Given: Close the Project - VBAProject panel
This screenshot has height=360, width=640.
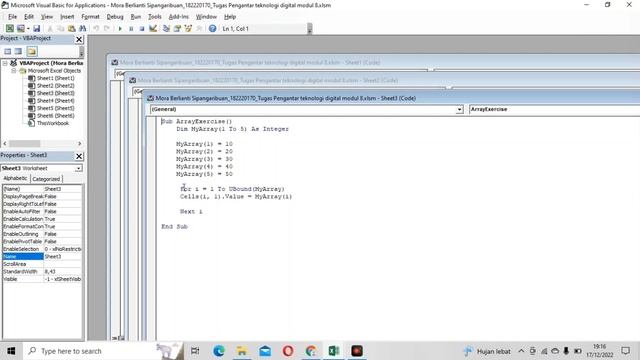Looking at the screenshot, I should (79, 39).
